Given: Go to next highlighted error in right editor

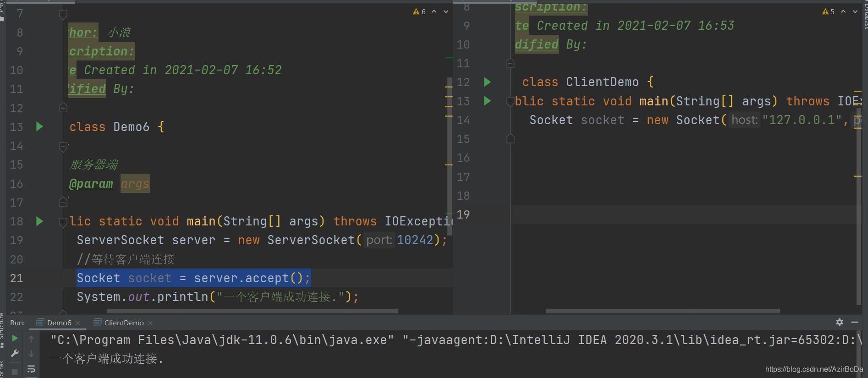Looking at the screenshot, I should click(x=855, y=11).
